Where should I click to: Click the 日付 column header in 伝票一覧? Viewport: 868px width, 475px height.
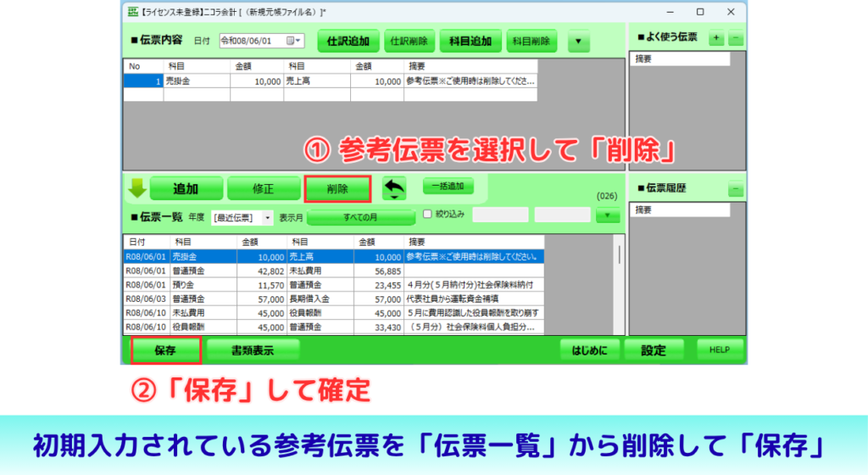pyautogui.click(x=146, y=242)
